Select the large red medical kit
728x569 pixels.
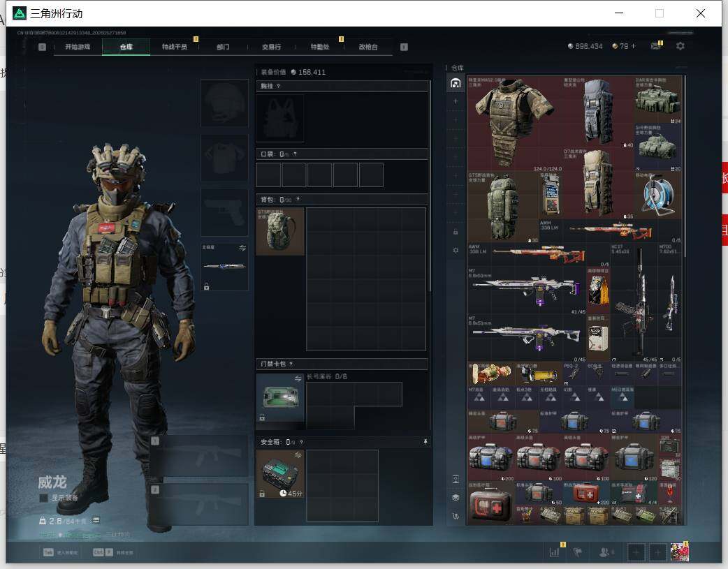490,503
